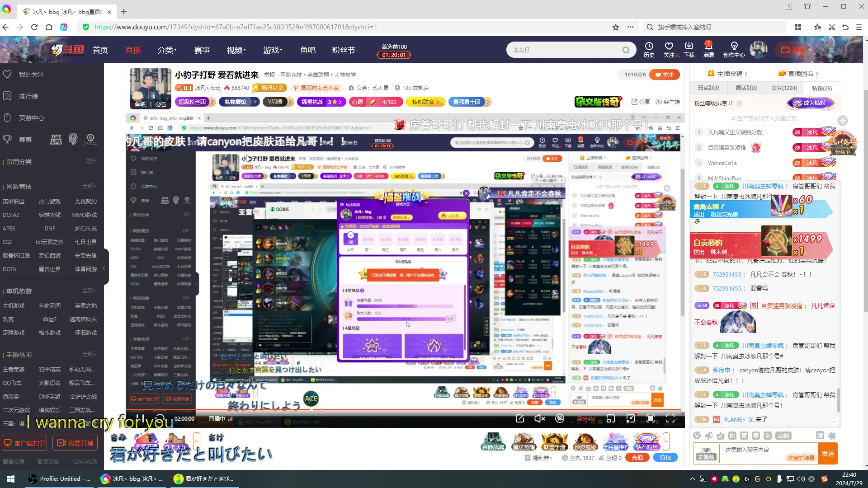Open the 蓝光4M quality selector
This screenshot has height=488, width=868.
[x=586, y=419]
